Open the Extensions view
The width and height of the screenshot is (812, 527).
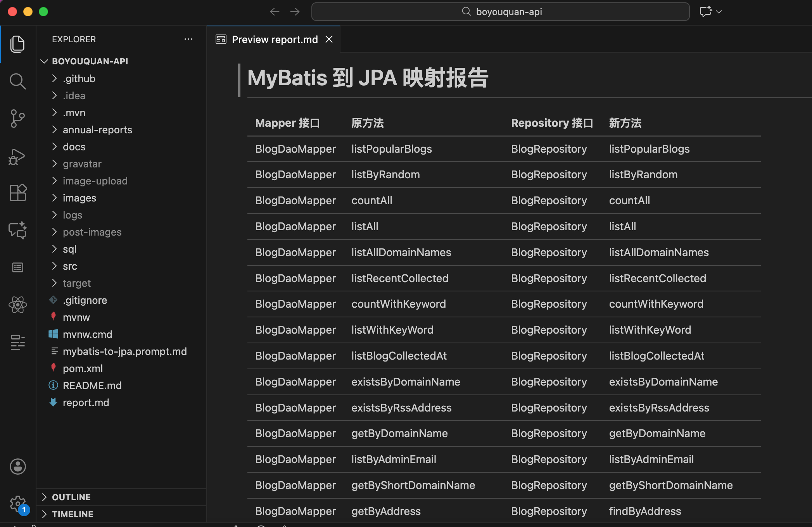point(18,193)
